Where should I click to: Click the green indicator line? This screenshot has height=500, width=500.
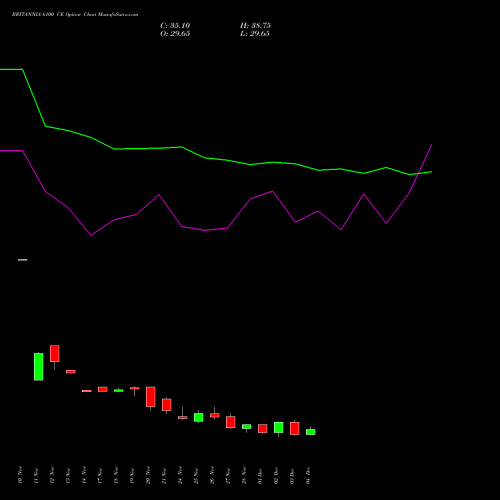tap(216, 159)
